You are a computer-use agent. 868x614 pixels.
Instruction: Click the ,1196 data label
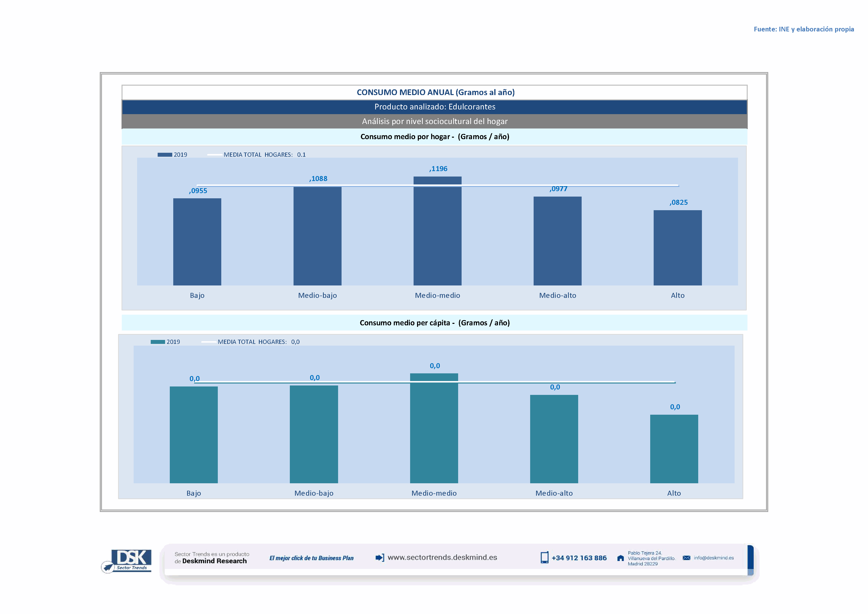pos(438,169)
